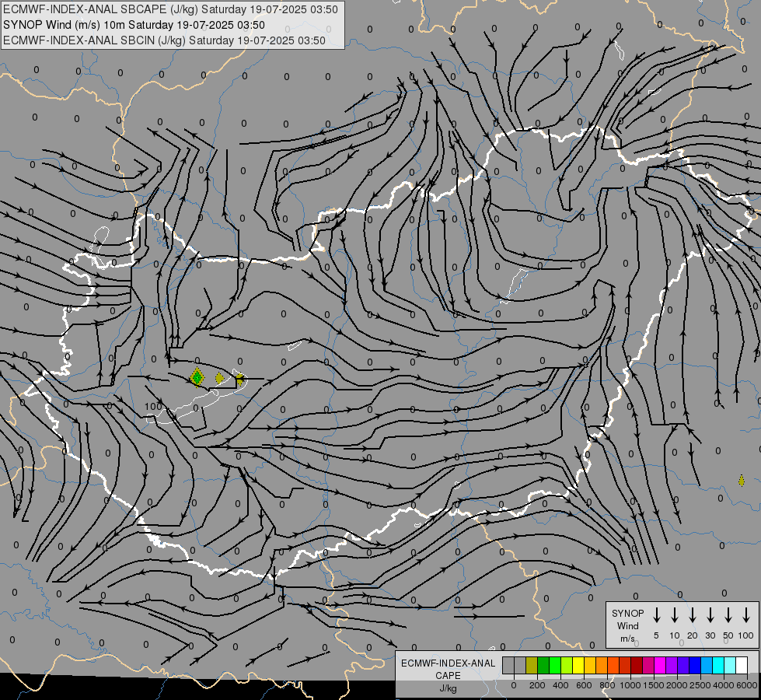Screen dimensions: 761x700
Task: Click the '200' tick label on colorbar
Action: (x=537, y=685)
